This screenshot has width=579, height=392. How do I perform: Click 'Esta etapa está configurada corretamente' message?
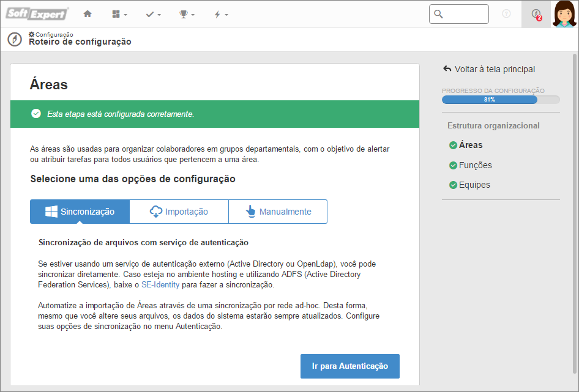tap(121, 114)
